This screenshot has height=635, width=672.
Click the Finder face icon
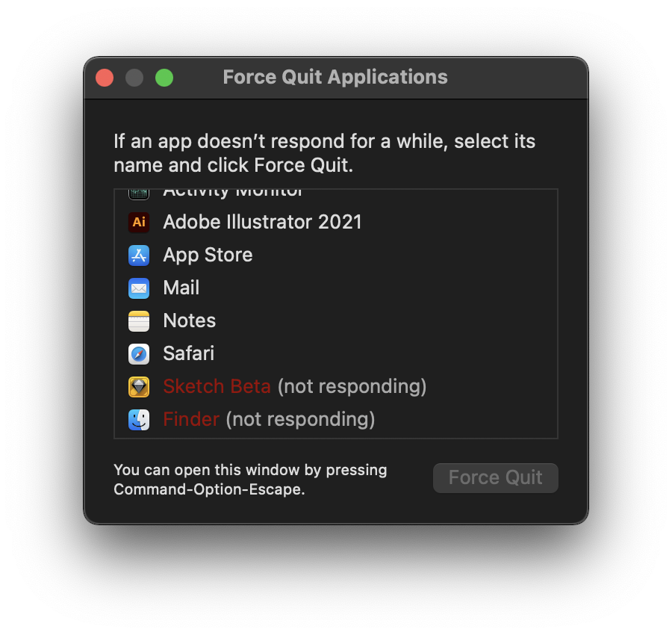click(138, 420)
